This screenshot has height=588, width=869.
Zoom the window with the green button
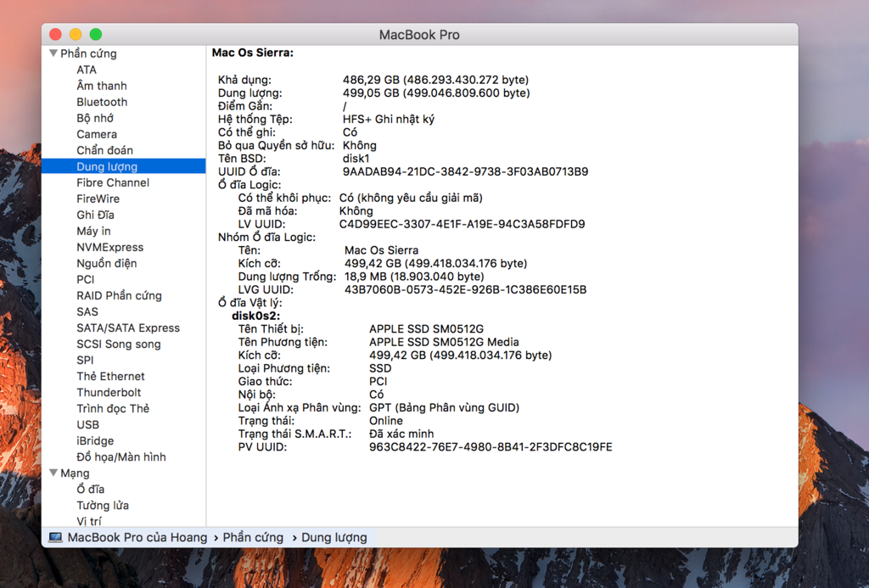pos(96,34)
